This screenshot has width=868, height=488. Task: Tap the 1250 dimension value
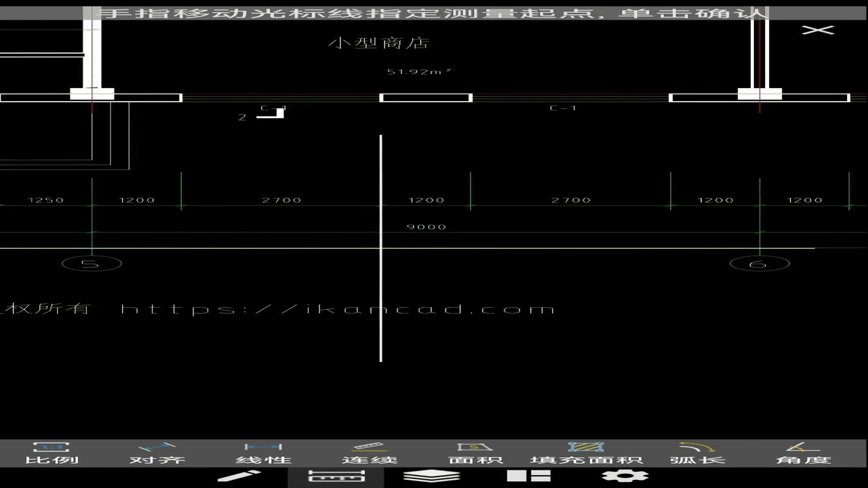[45, 200]
